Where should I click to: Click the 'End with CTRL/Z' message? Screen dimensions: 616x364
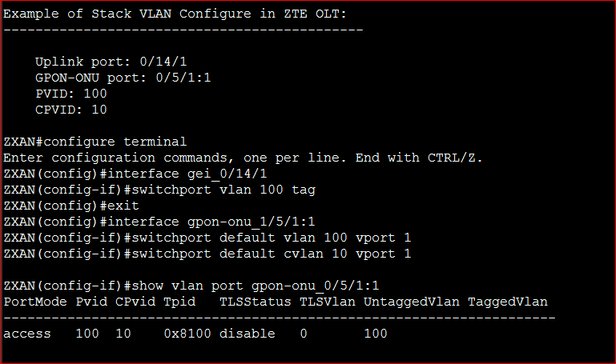click(419, 158)
